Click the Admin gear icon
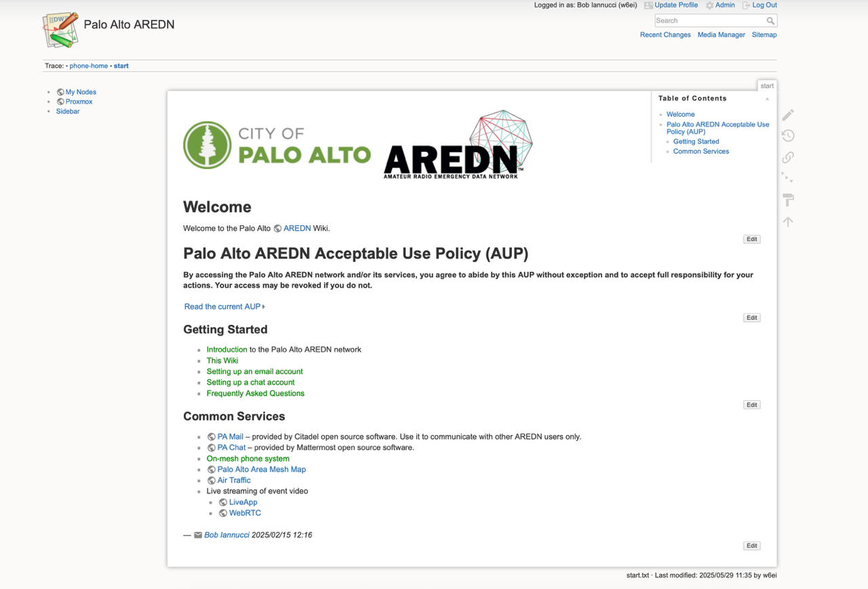 709,5
